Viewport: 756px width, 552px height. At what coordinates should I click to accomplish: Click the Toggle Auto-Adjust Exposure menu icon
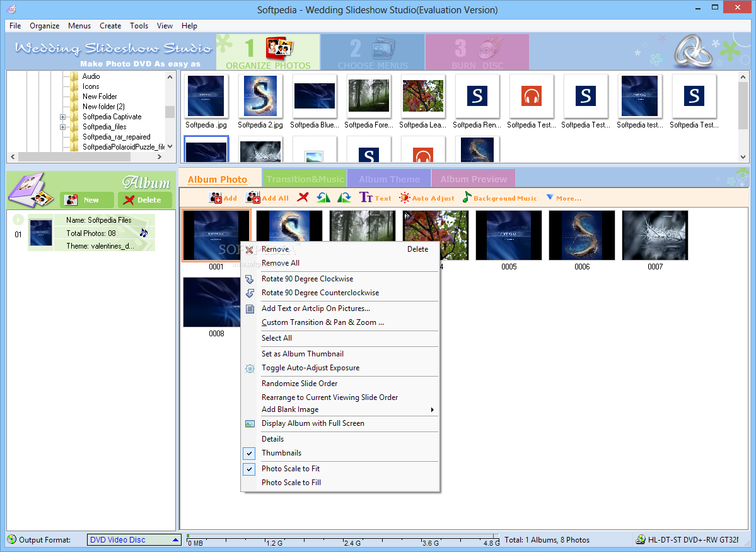click(x=250, y=368)
